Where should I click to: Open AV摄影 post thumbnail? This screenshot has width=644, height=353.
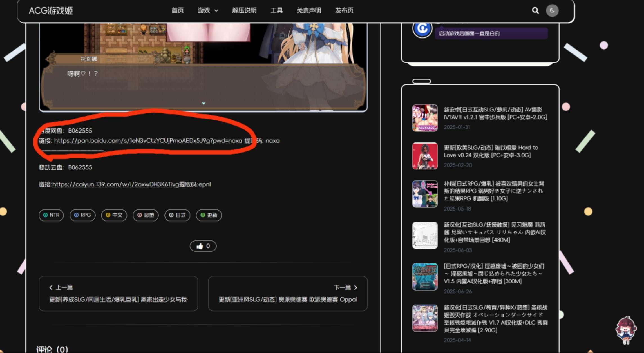[x=425, y=118]
